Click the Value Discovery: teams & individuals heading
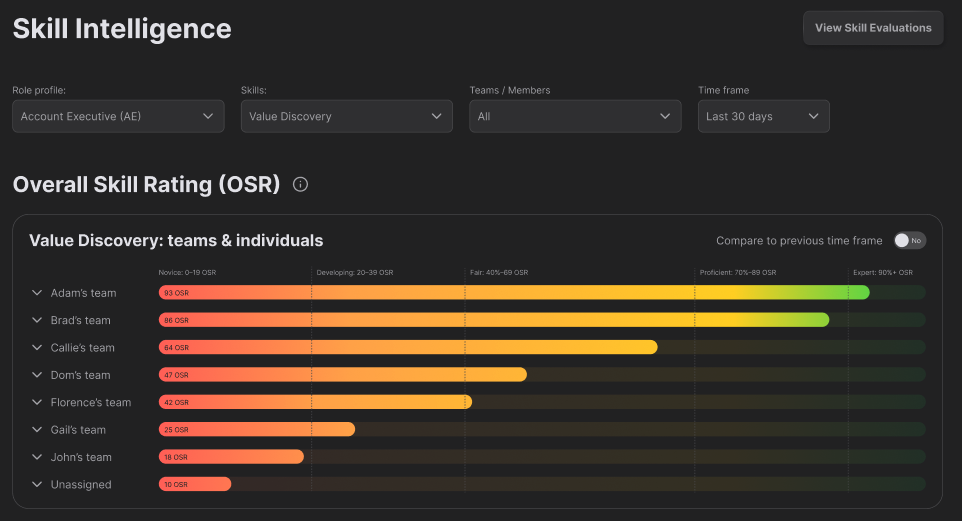This screenshot has width=962, height=521. tap(176, 241)
